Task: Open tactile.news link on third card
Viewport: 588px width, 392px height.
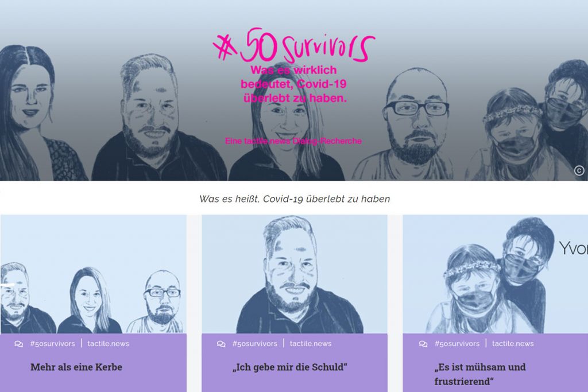Action: pos(513,344)
